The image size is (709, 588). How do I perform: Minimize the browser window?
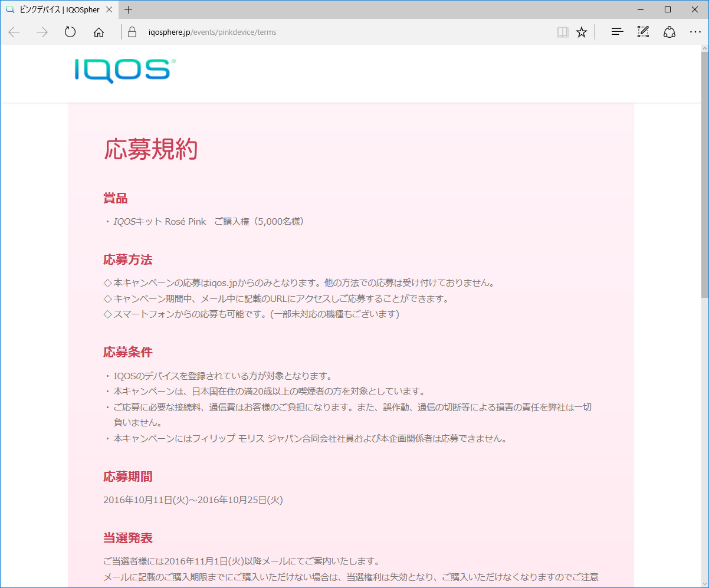(x=641, y=9)
